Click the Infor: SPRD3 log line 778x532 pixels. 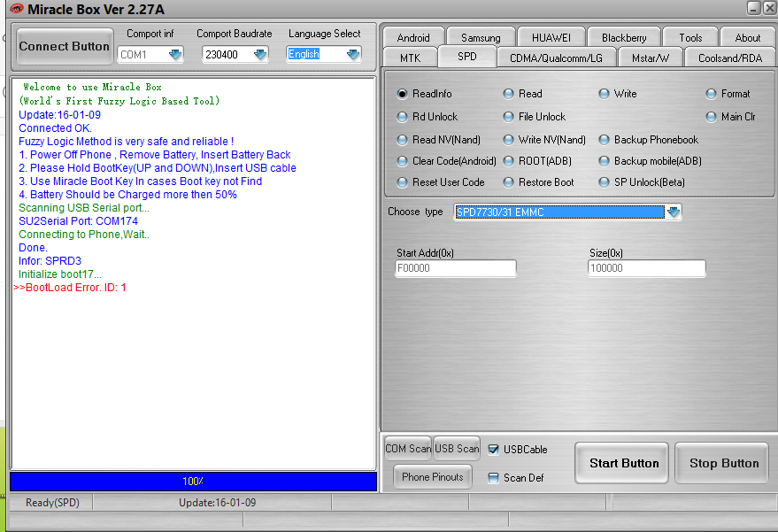tap(50, 261)
